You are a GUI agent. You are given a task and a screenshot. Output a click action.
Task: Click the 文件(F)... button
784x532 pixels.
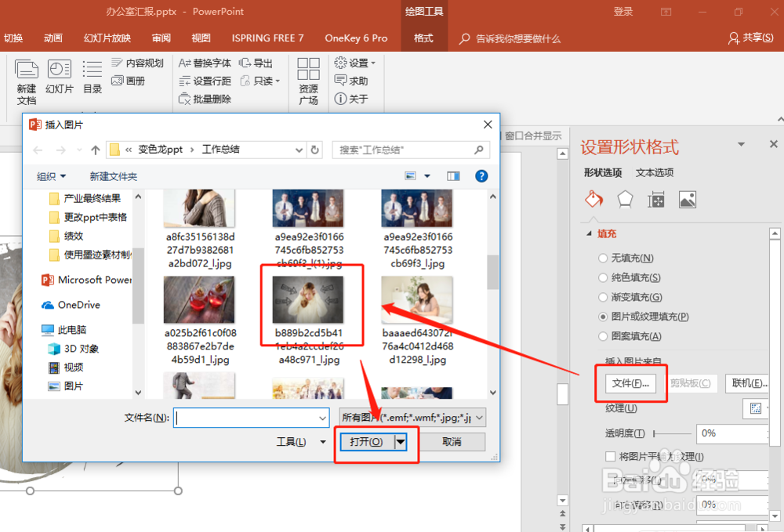(x=630, y=383)
